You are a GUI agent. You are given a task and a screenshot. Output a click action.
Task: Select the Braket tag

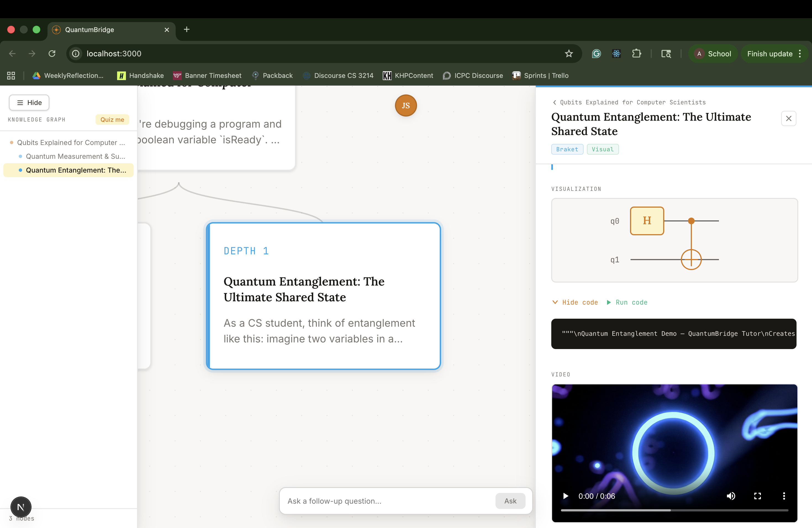[567, 149]
